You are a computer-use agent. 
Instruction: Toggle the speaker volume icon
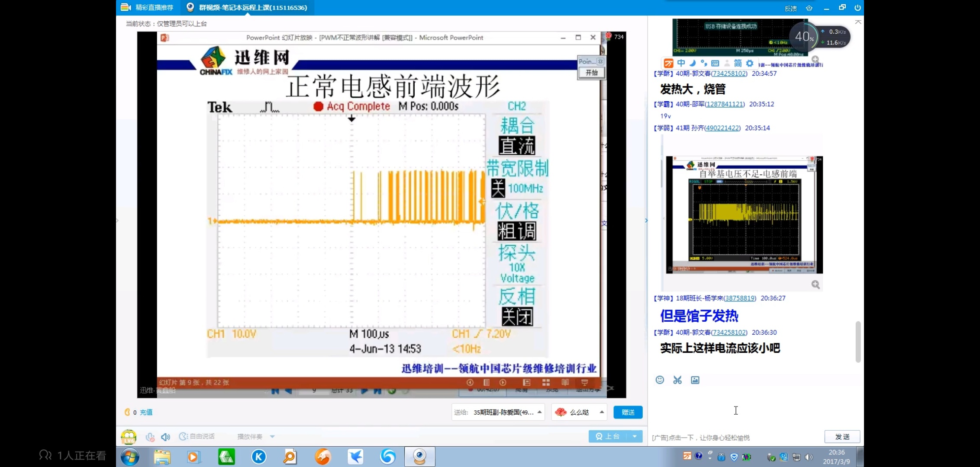(x=165, y=437)
